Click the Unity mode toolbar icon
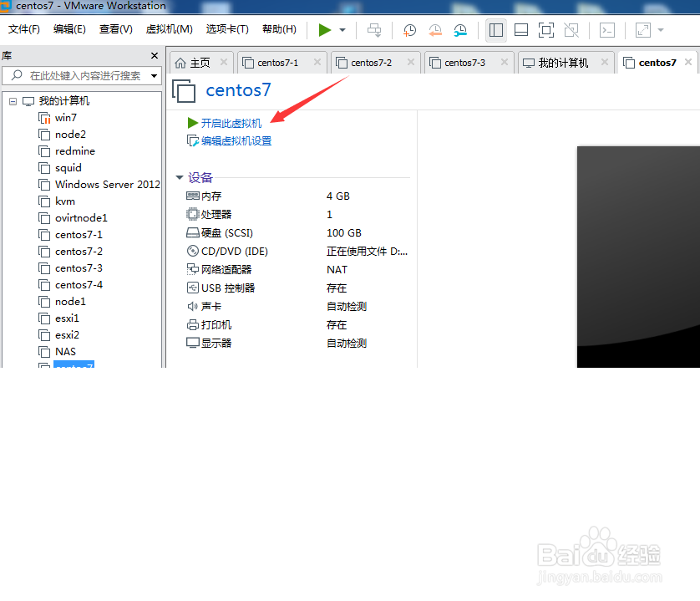 [571, 30]
